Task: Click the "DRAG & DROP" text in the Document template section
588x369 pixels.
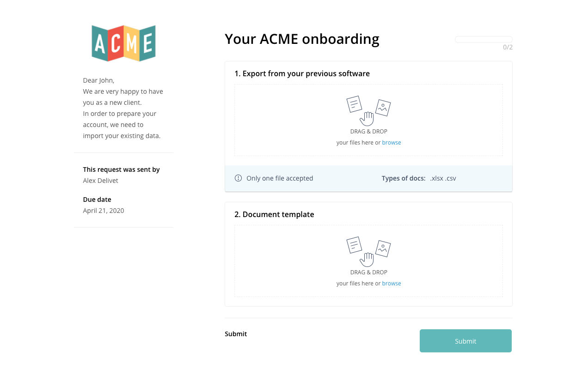Action: pos(368,272)
